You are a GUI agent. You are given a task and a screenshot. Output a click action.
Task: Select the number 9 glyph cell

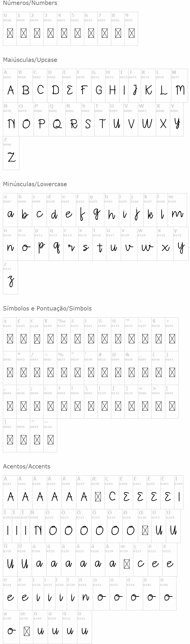point(131,29)
